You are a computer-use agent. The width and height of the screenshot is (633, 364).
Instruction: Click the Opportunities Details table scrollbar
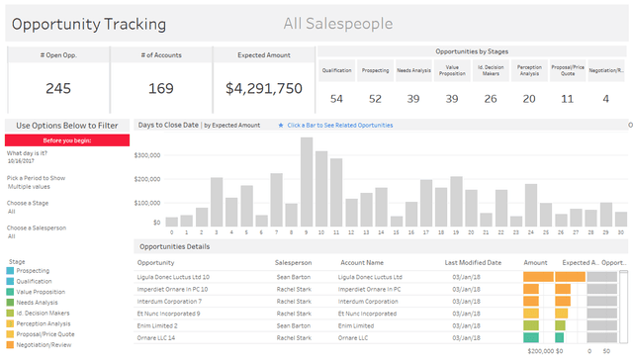click(624, 307)
